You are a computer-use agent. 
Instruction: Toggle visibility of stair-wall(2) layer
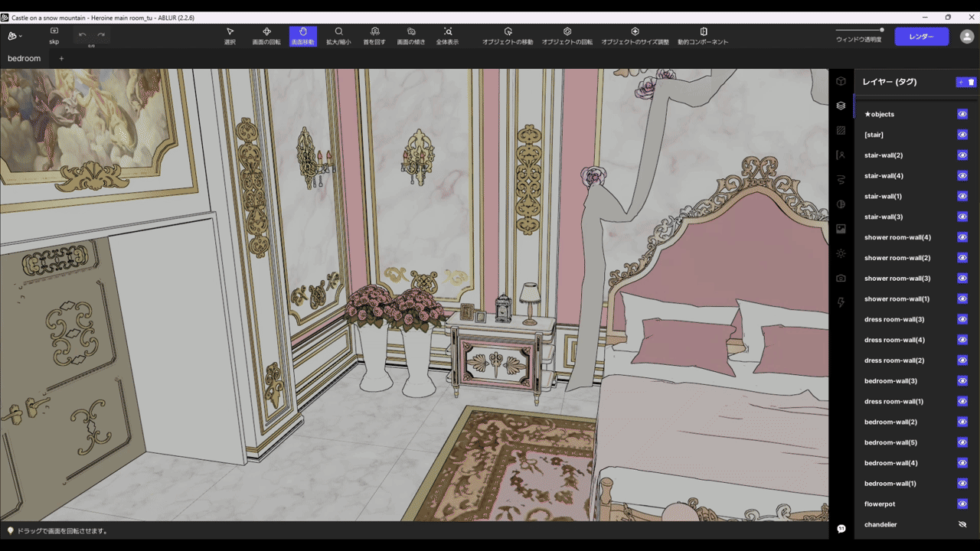962,155
